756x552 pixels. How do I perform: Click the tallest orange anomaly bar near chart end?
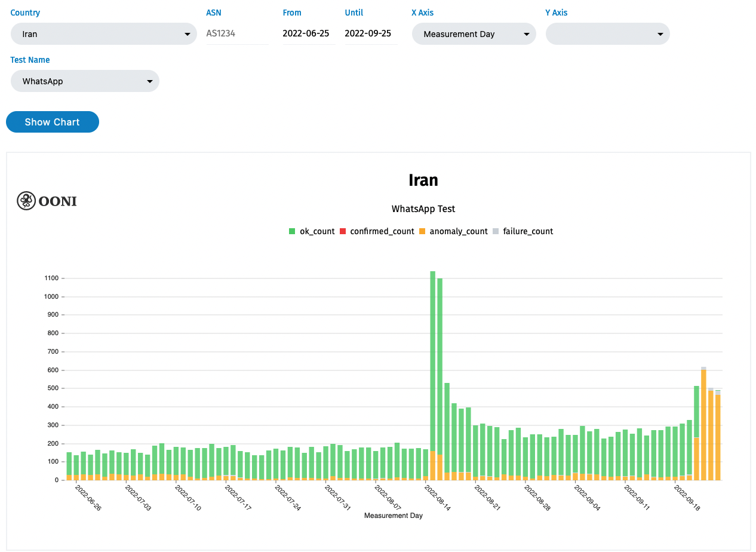point(703,424)
